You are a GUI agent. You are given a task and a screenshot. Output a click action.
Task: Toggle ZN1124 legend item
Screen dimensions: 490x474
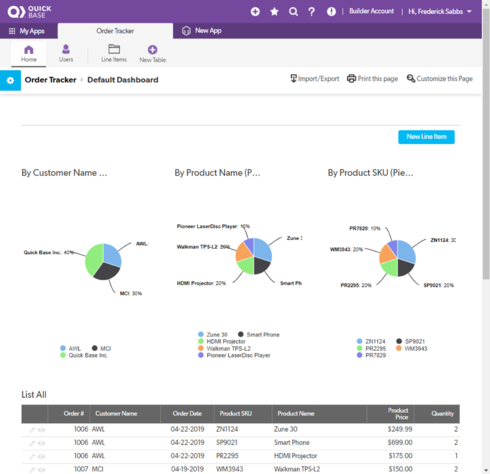coord(371,341)
